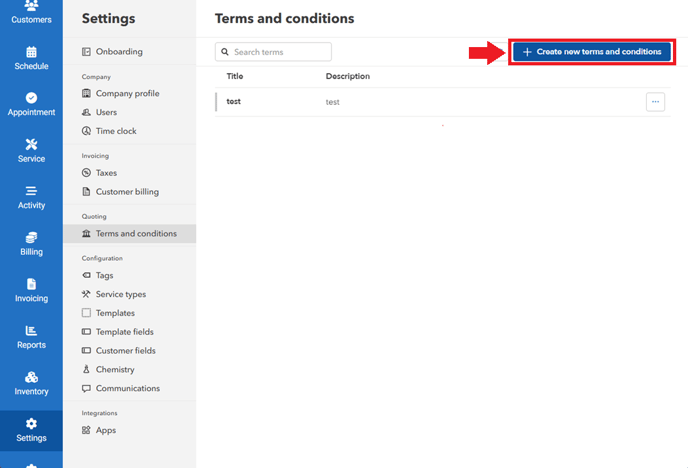Select the Activity icon in sidebar

(31, 191)
